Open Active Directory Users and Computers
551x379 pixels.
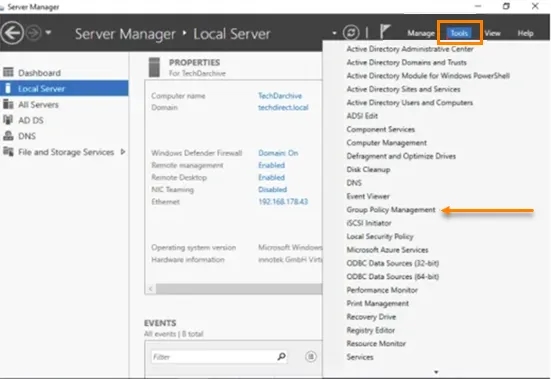click(410, 103)
